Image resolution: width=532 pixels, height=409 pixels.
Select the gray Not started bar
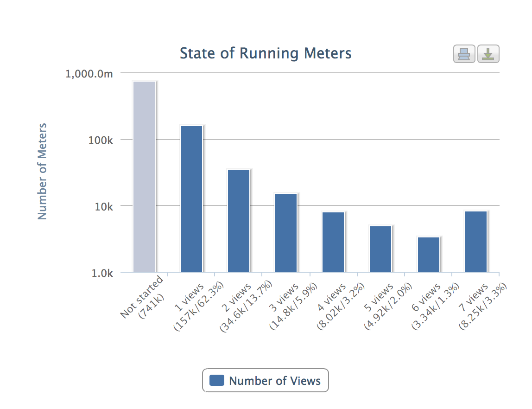(x=144, y=176)
